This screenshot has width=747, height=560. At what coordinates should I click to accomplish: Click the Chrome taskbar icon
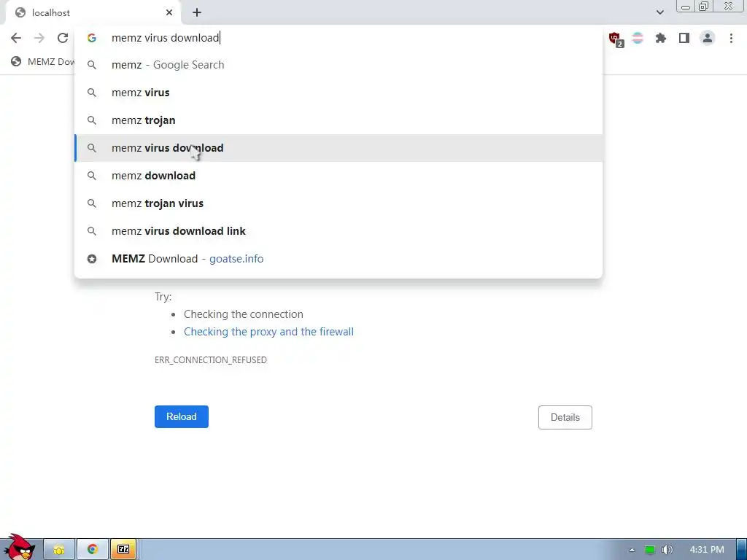click(x=93, y=550)
